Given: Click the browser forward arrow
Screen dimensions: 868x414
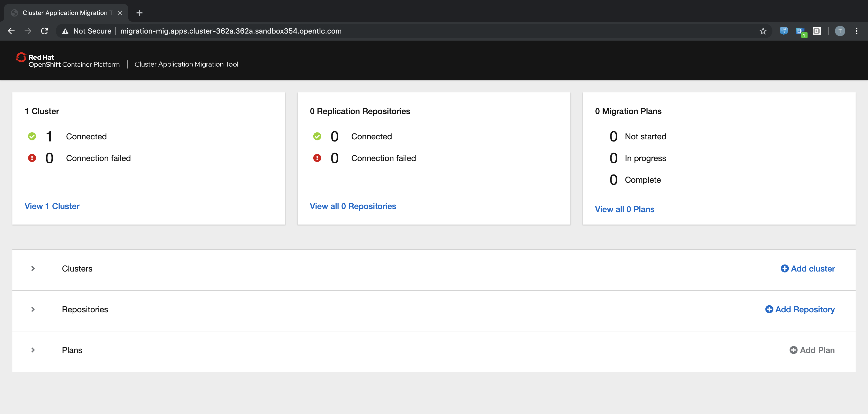Looking at the screenshot, I should pos(28,31).
